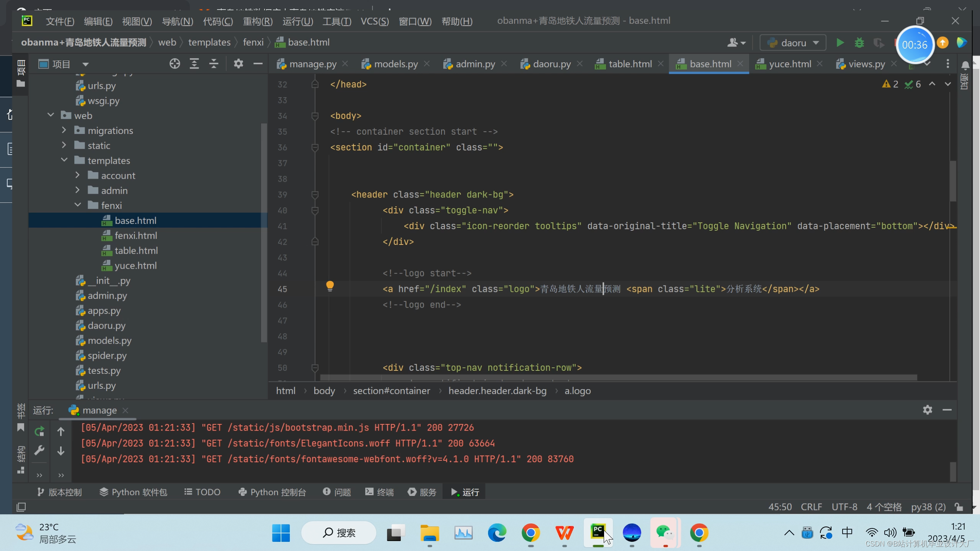
Task: Open the 运行(U) menu
Action: 297,21
